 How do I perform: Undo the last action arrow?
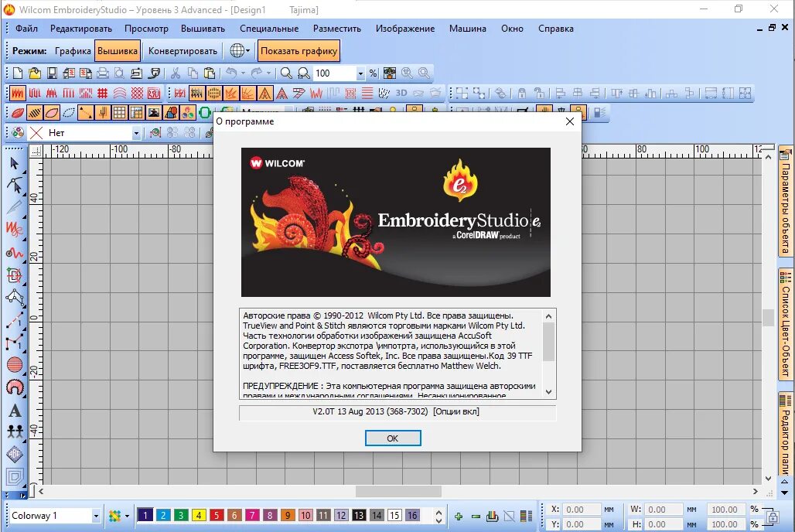(x=231, y=73)
